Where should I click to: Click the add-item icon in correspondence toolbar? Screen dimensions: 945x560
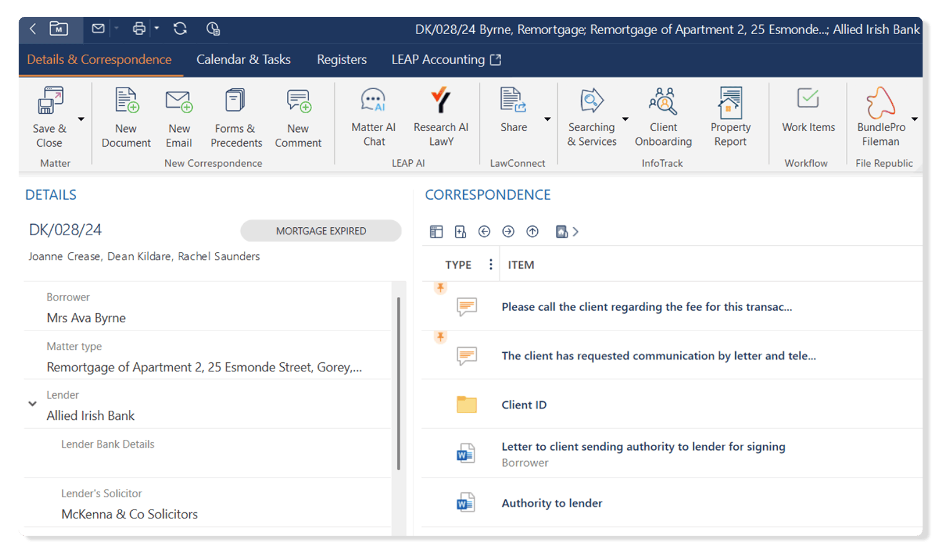(x=461, y=231)
